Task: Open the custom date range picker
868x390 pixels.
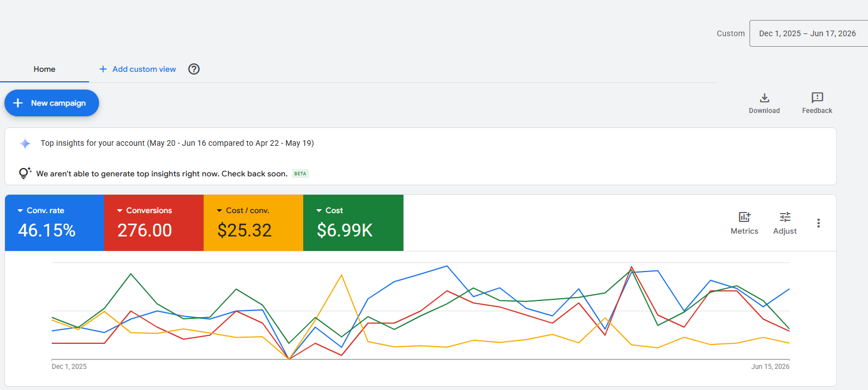Action: 808,33
